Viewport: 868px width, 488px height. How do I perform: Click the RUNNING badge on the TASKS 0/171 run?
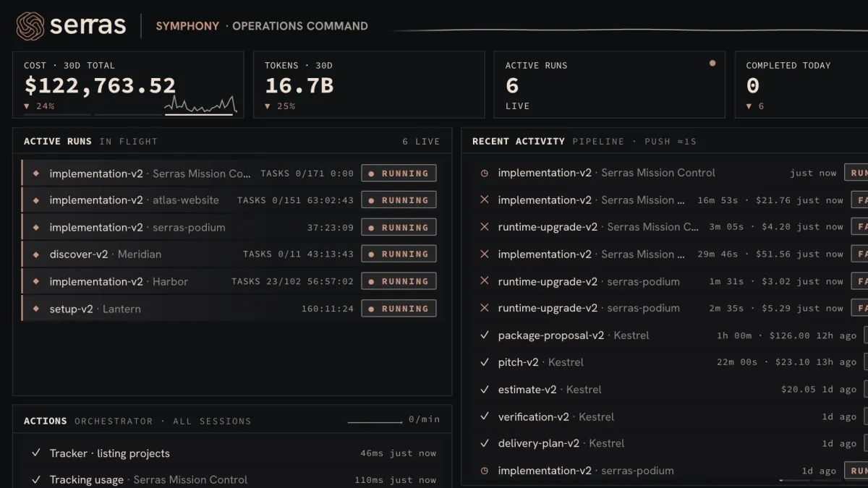pyautogui.click(x=399, y=174)
